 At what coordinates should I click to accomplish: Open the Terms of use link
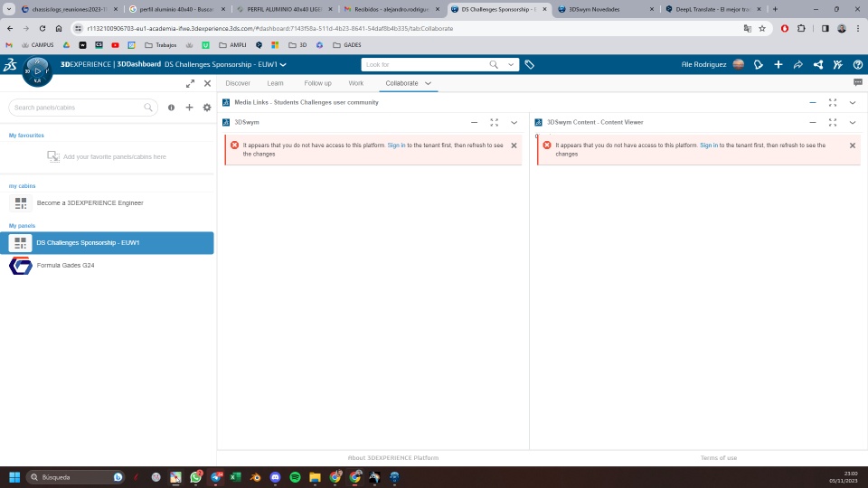tap(719, 457)
